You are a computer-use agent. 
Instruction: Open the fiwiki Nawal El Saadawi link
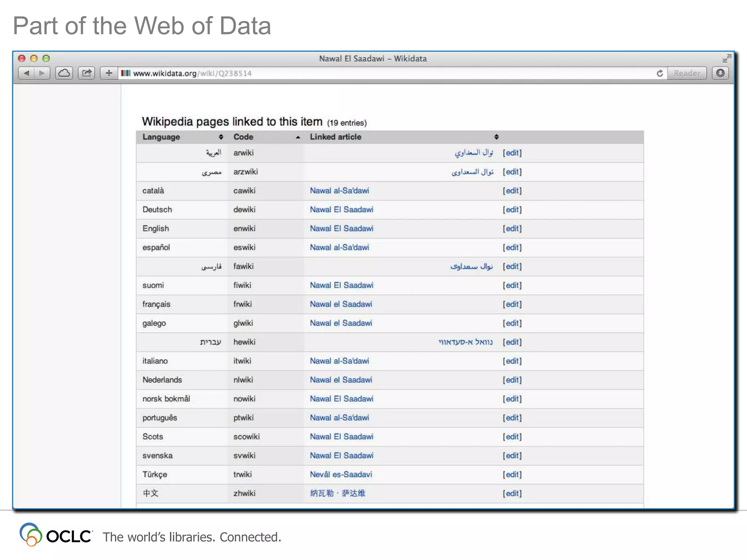[x=341, y=285]
